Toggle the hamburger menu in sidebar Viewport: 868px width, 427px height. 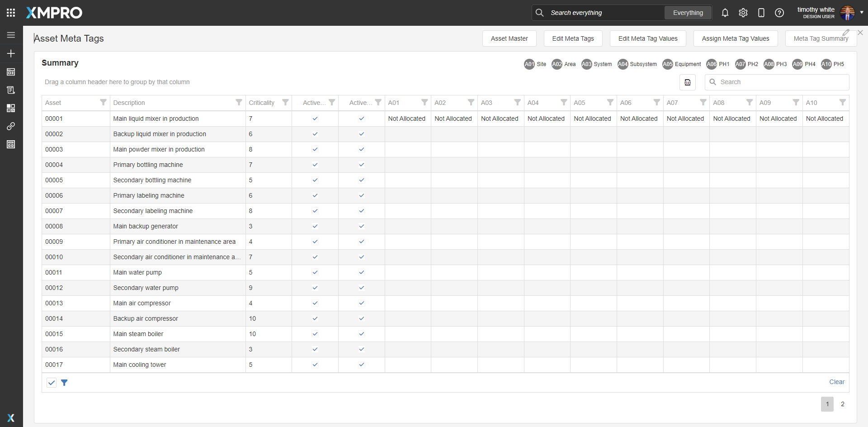(x=11, y=35)
